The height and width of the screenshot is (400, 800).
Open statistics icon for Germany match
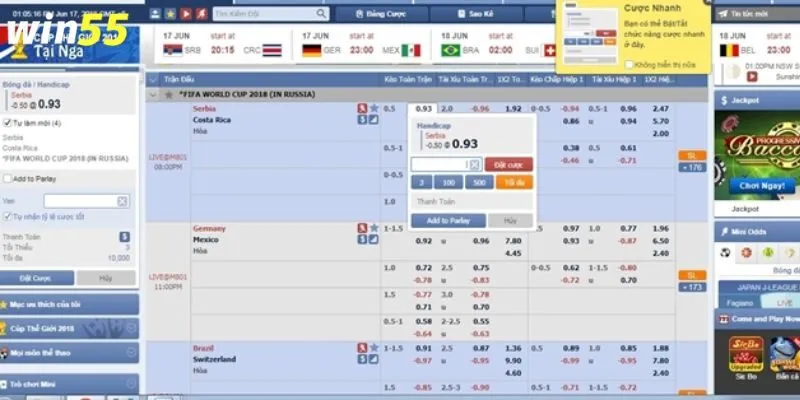coord(362,228)
